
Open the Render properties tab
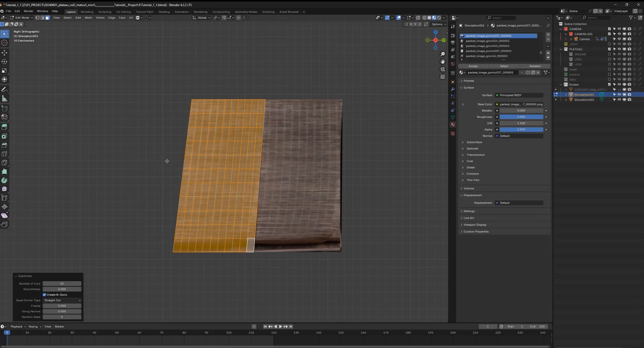[x=453, y=36]
